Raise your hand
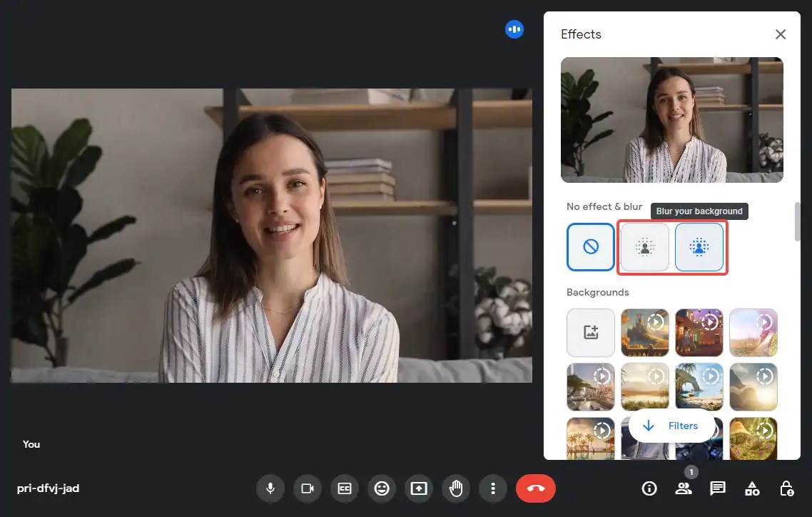 pyautogui.click(x=456, y=488)
